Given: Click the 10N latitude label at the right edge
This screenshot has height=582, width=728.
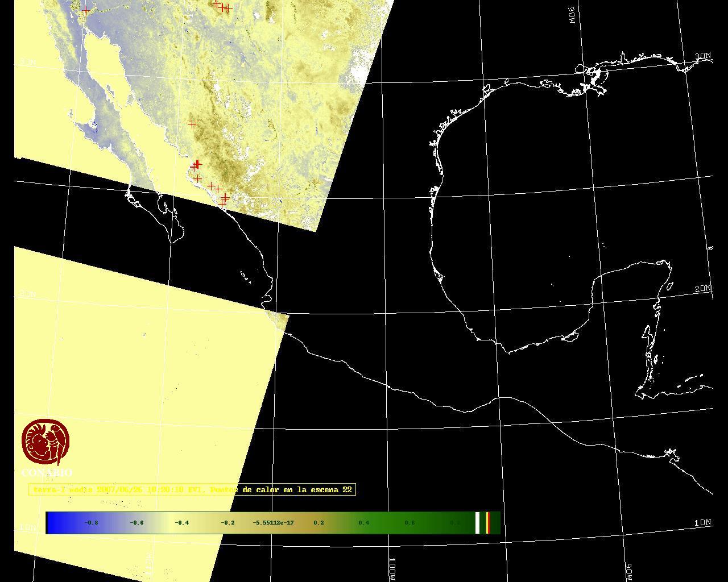Looking at the screenshot, I should (x=703, y=522).
